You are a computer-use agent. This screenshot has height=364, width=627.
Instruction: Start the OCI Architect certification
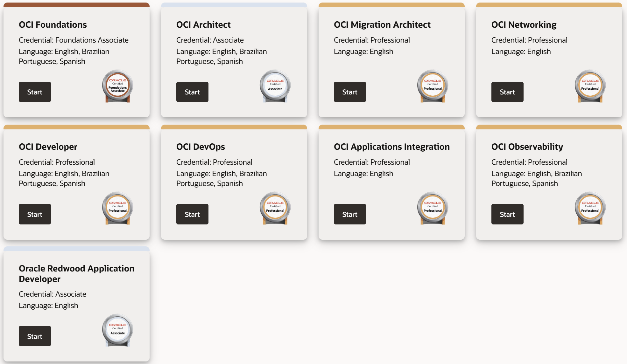(192, 92)
